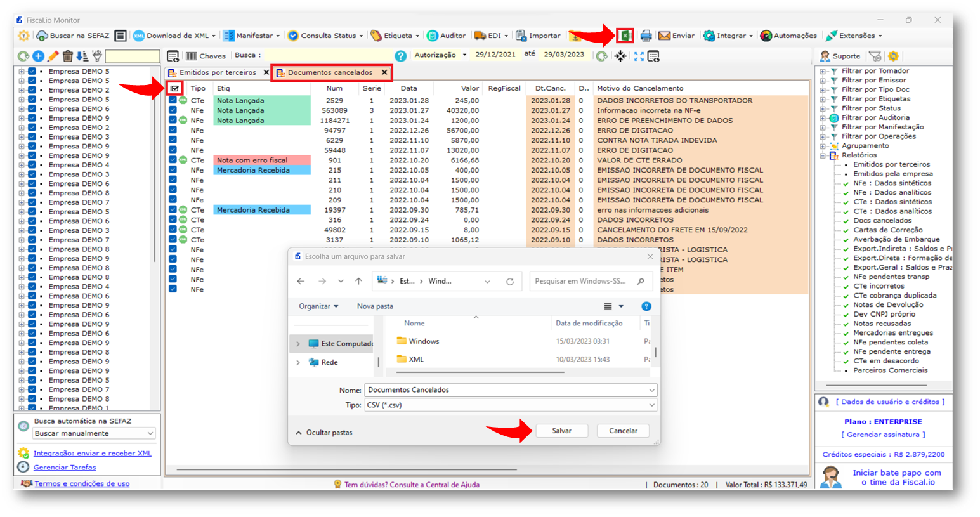
Task: Click the Nome filename field
Action: click(511, 390)
